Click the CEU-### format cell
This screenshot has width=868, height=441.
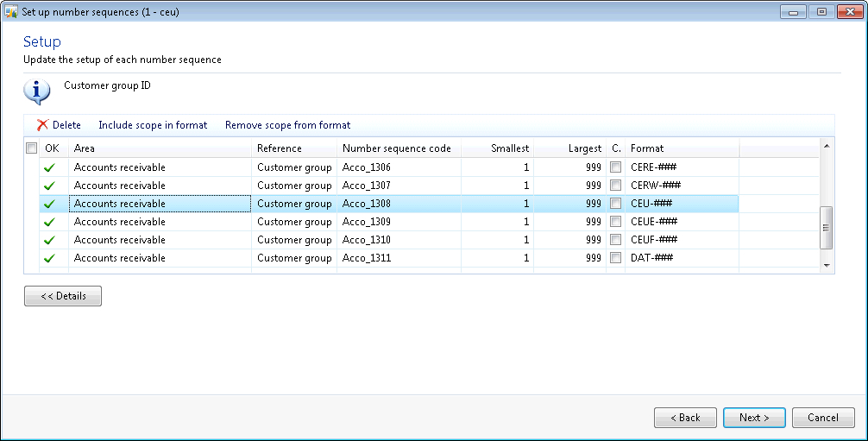[x=682, y=204]
